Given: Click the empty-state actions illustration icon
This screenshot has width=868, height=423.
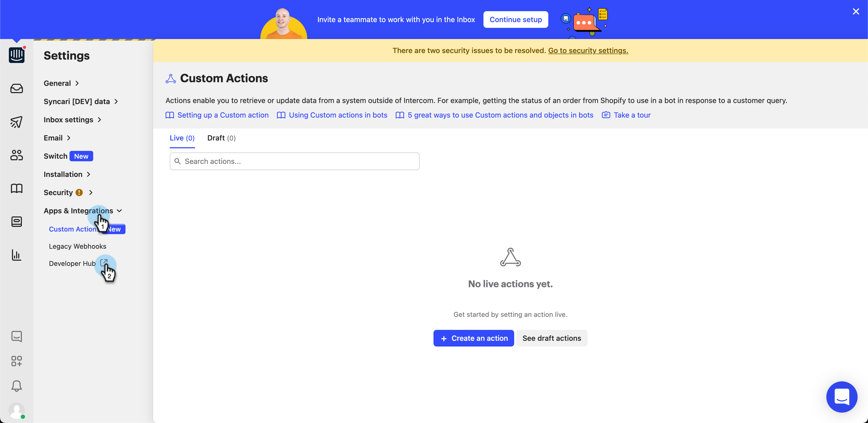Looking at the screenshot, I should point(511,257).
